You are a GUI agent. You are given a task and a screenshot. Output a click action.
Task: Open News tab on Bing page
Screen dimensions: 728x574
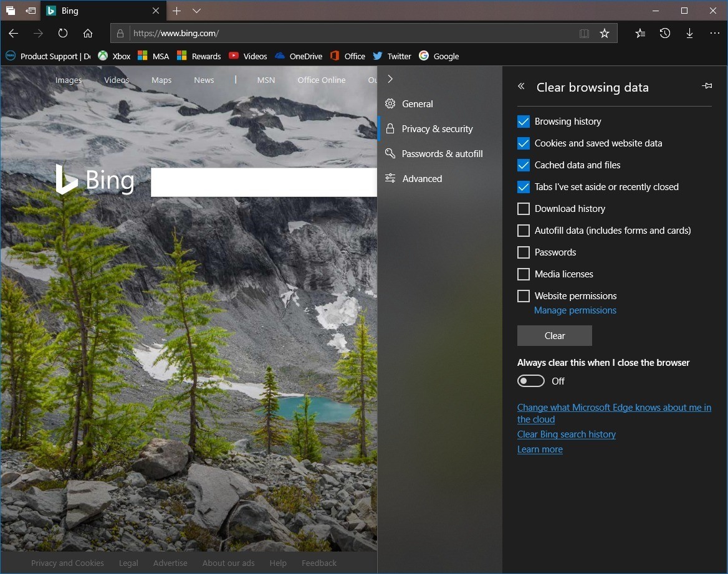204,80
